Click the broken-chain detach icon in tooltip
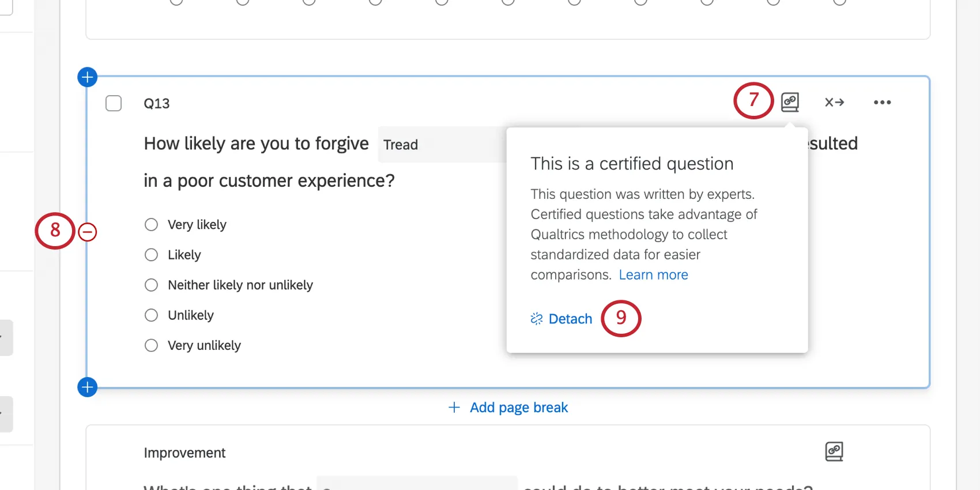 coord(536,318)
